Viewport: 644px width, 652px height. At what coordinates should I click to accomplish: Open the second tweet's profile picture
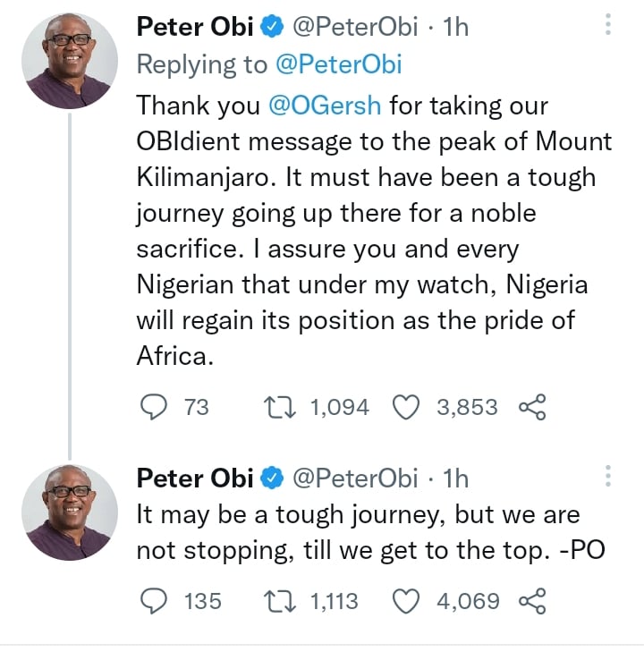pyautogui.click(x=69, y=512)
